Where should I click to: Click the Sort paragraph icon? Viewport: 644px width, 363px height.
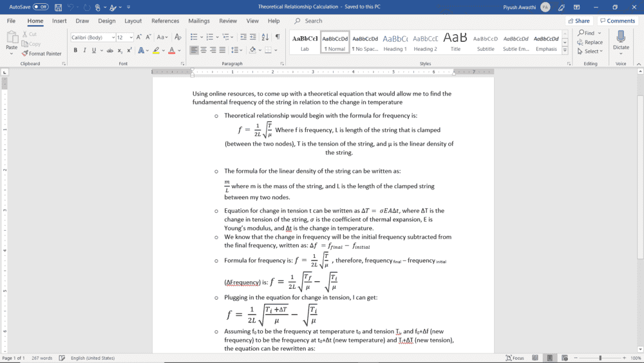(x=265, y=37)
